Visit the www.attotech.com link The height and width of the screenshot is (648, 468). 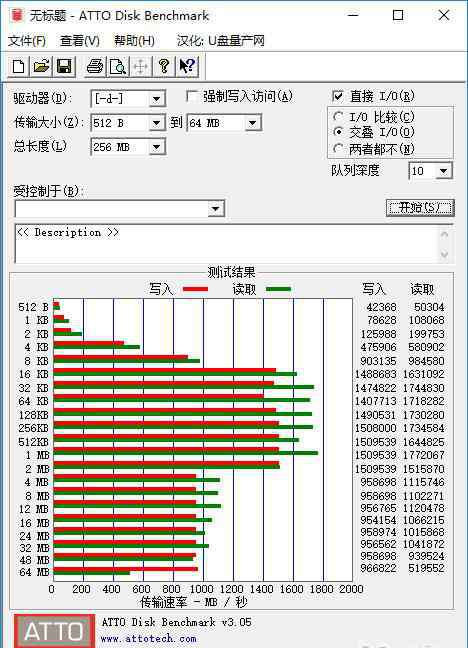[x=149, y=638]
